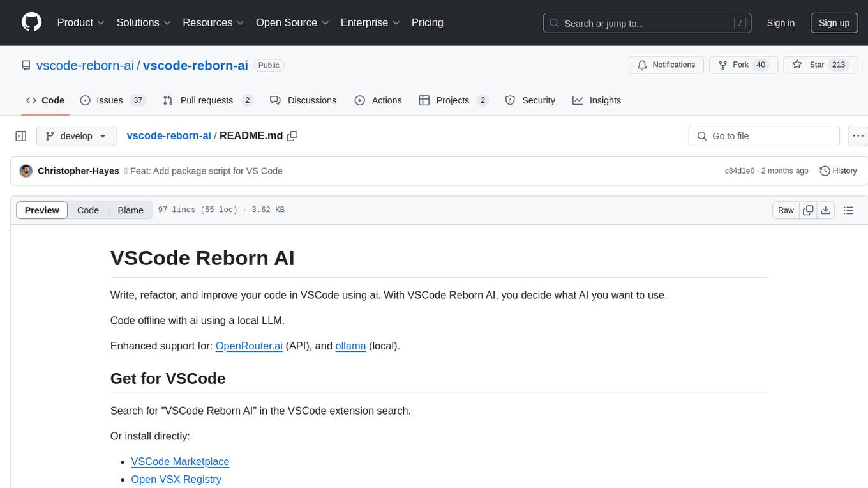Open commit hash c84d1e0
Screen dimensions: 868x488
(x=740, y=171)
